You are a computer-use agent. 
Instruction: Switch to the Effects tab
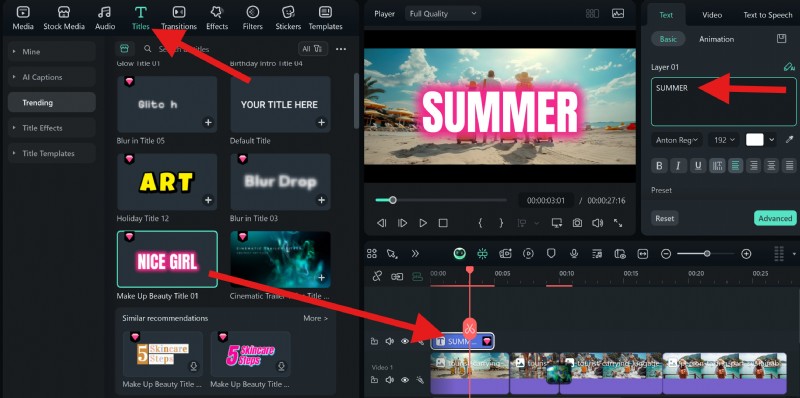[217, 18]
